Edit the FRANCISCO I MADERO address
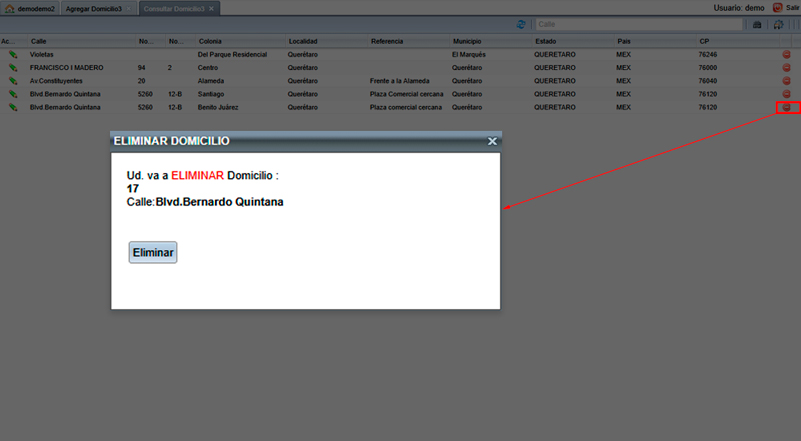 [x=13, y=67]
